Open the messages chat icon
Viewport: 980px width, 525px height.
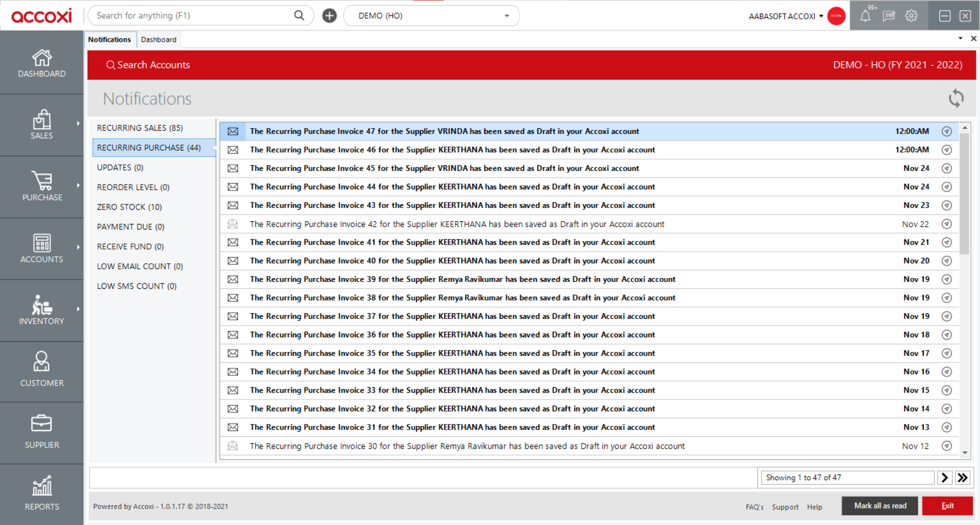pos(889,16)
